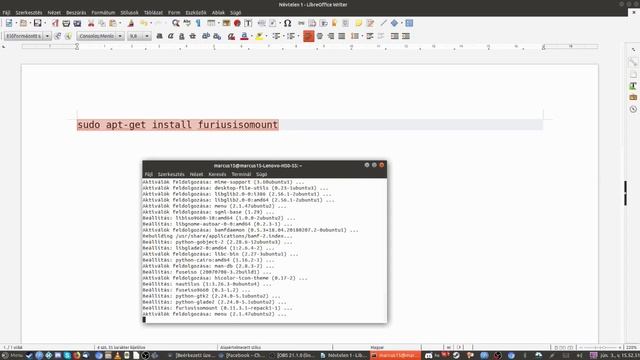Toggle Subscript formatting
The height and width of the screenshot is (360, 640).
click(x=217, y=36)
